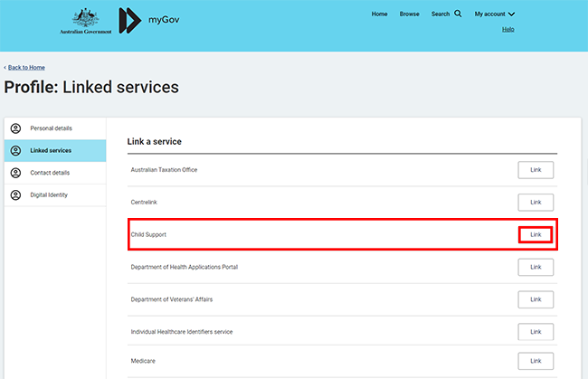Click the Digital Identity person icon
588x379 pixels.
tap(15, 195)
